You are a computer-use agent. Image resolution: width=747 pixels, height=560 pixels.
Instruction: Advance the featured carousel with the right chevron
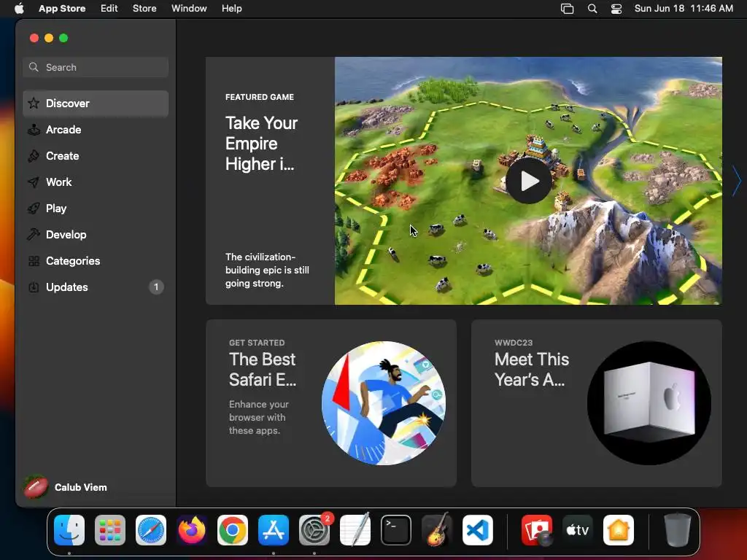[737, 181]
